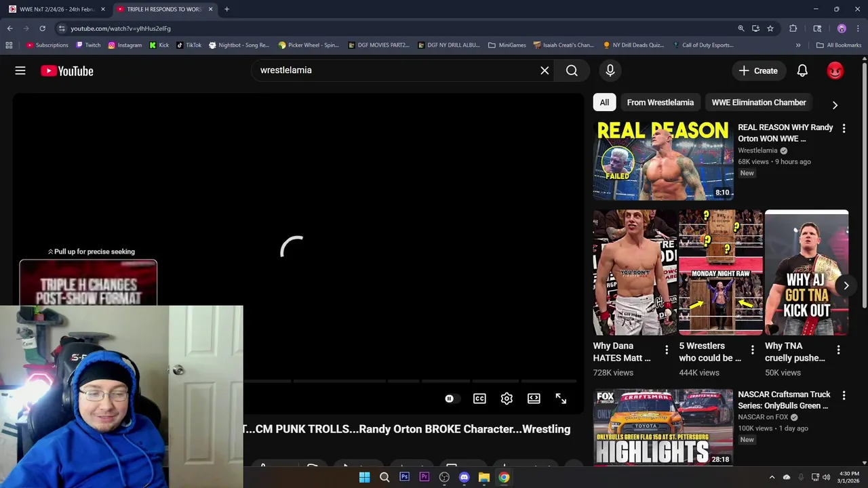Open REAL REASON Randy Orton video thumbnail
868x488 pixels.
[663, 161]
